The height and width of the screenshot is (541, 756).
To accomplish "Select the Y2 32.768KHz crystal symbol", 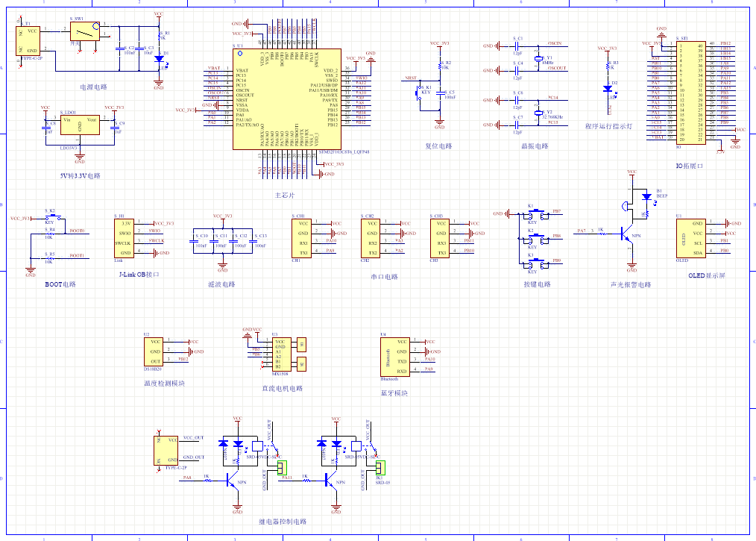I will (538, 113).
